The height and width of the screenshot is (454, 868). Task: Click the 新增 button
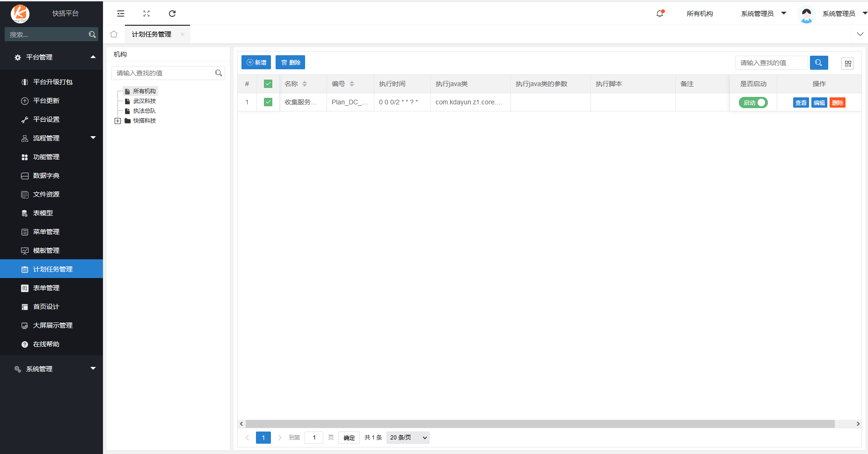point(256,62)
